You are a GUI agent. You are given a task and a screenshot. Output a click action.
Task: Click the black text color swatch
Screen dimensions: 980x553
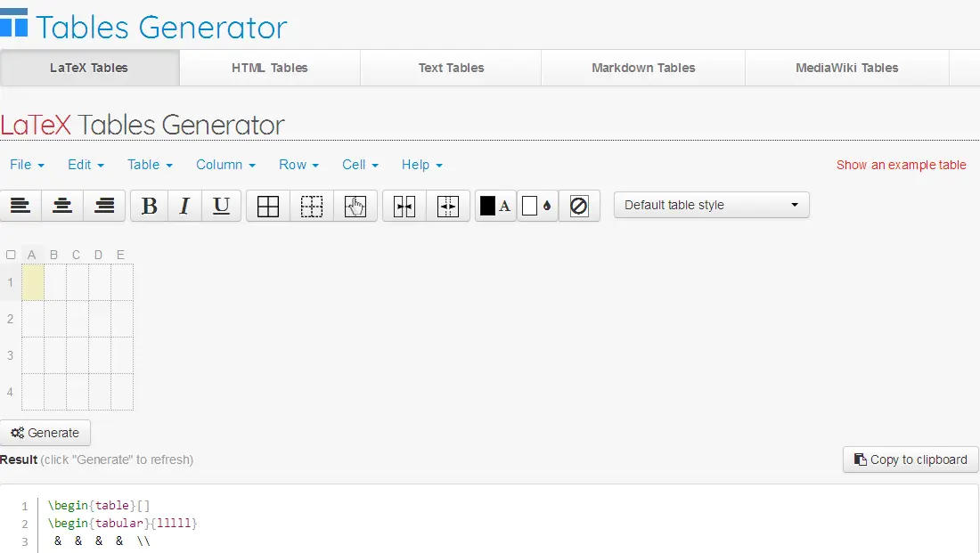point(487,206)
